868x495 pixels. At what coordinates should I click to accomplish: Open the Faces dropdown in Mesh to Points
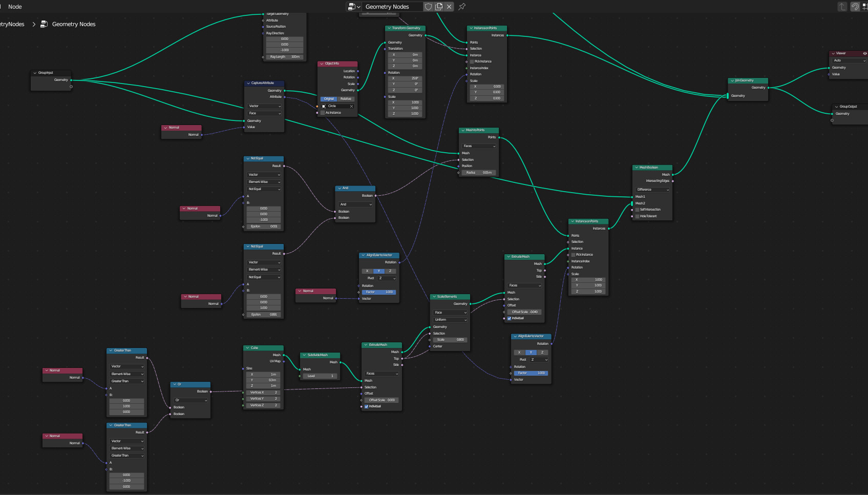tap(479, 146)
